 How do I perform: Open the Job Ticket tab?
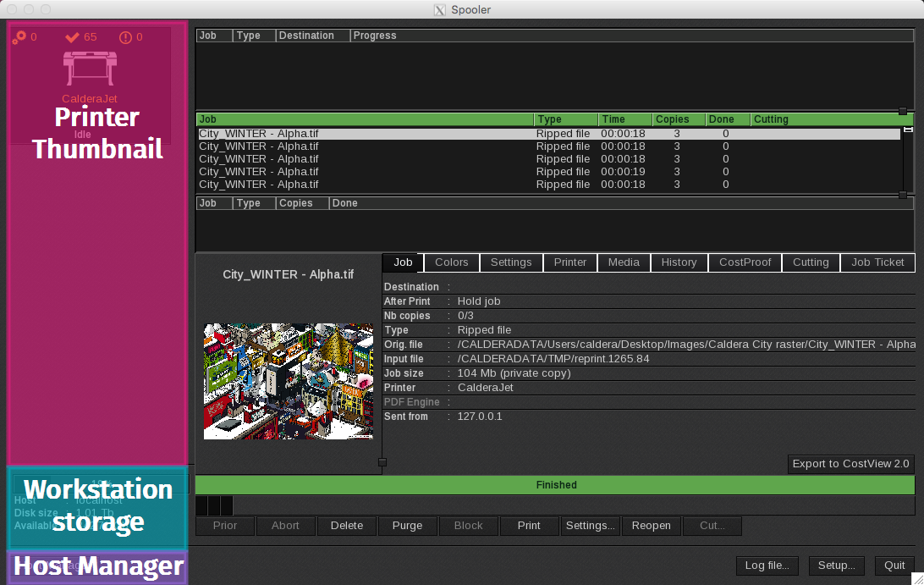tap(877, 262)
